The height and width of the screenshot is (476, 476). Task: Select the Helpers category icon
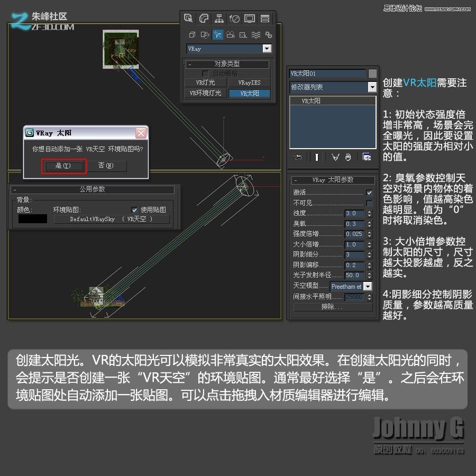[x=243, y=35]
